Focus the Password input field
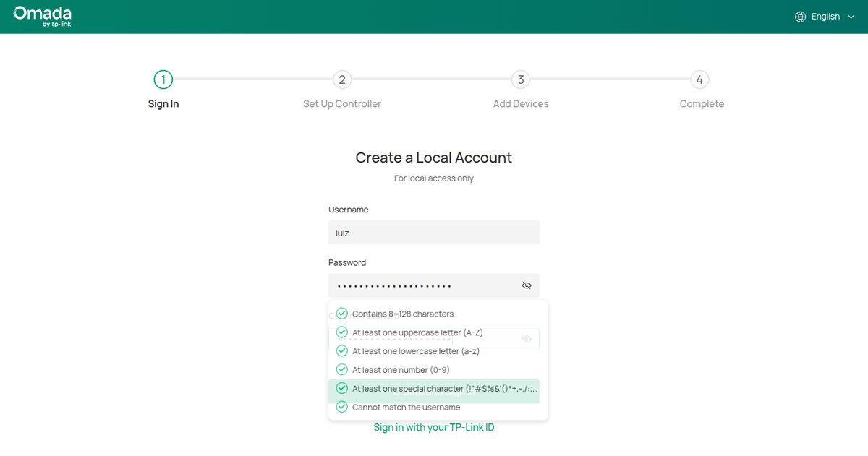 [434, 285]
